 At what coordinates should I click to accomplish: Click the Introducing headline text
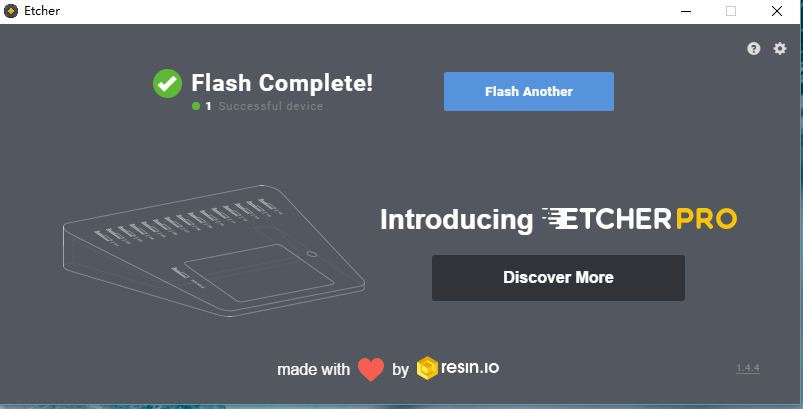tap(457, 220)
